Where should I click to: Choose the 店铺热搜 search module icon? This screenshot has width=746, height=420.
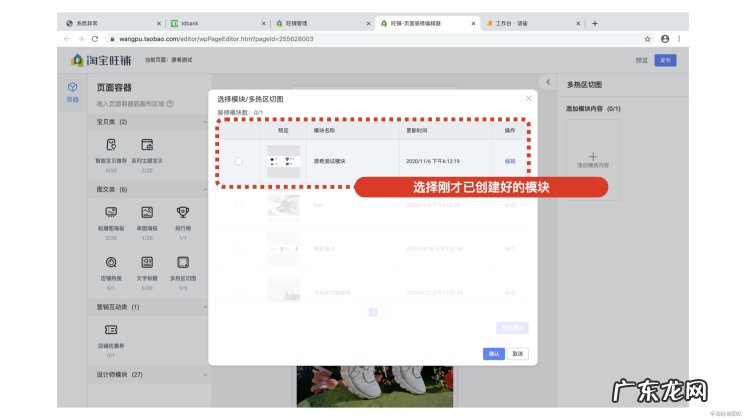click(x=111, y=262)
